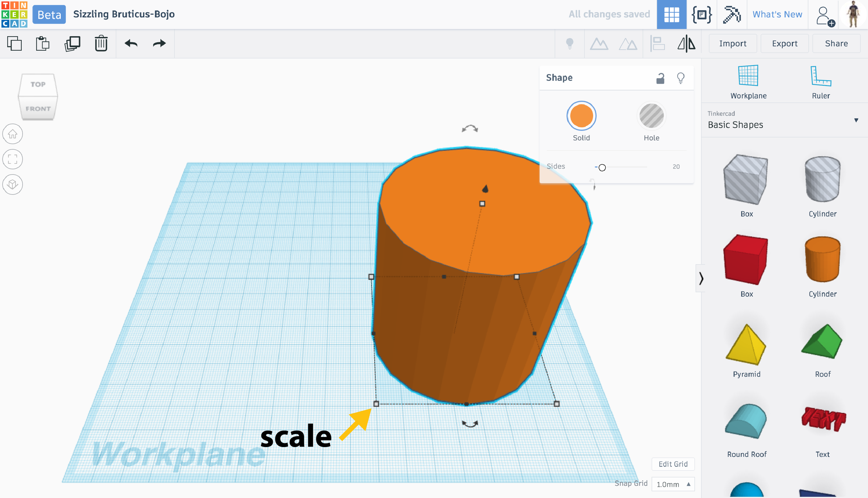Delete selection with trash icon
Screen dimensions: 868x498
pos(101,44)
